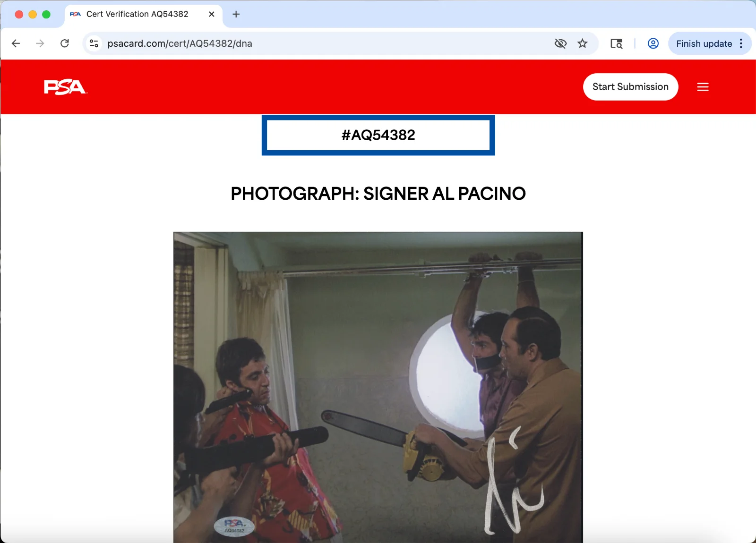Click the green fullscreen window button

point(46,14)
